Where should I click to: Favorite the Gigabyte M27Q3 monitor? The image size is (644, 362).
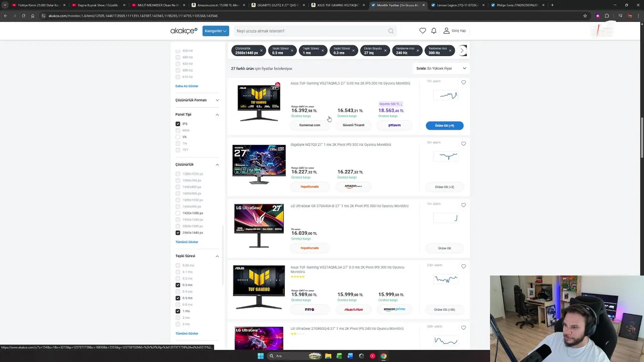pyautogui.click(x=463, y=144)
